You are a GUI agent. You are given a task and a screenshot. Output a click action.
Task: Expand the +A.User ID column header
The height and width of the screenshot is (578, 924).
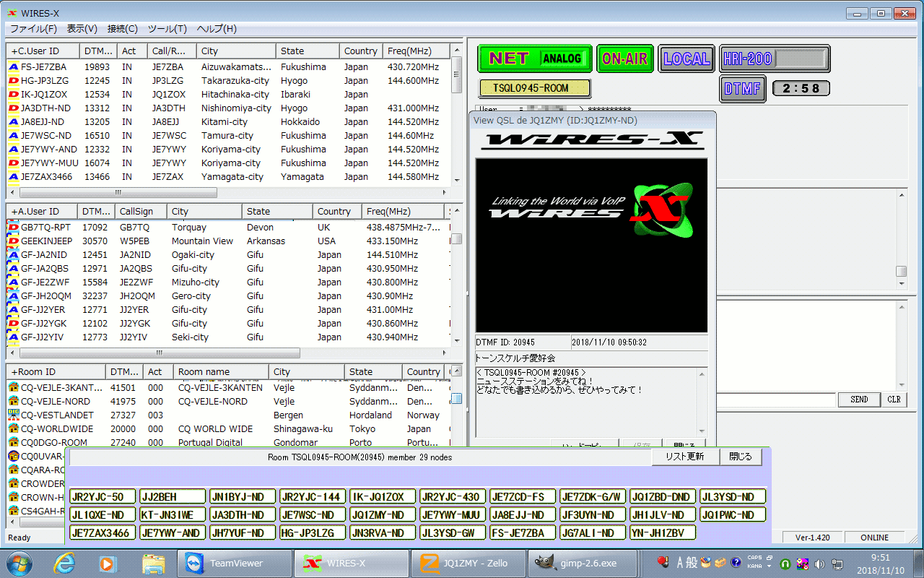43,212
